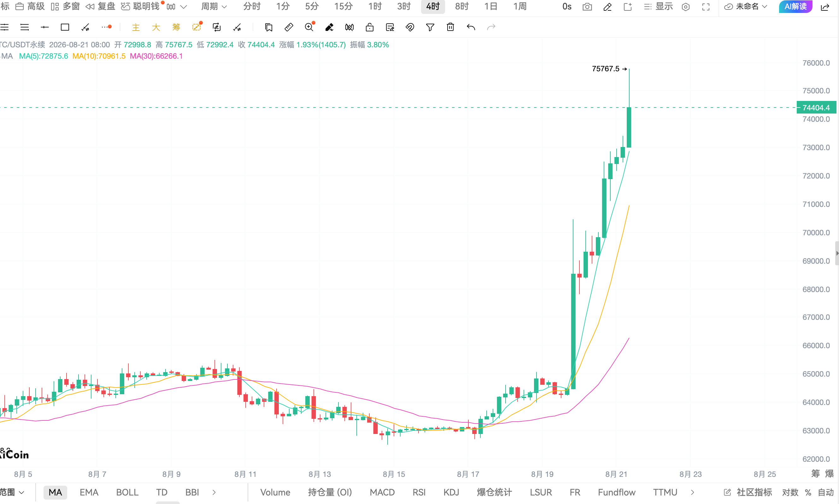Image resolution: width=839 pixels, height=504 pixels.
Task: Toggle the 筹 chip-distribution indicator in toolbar
Action: (x=176, y=27)
